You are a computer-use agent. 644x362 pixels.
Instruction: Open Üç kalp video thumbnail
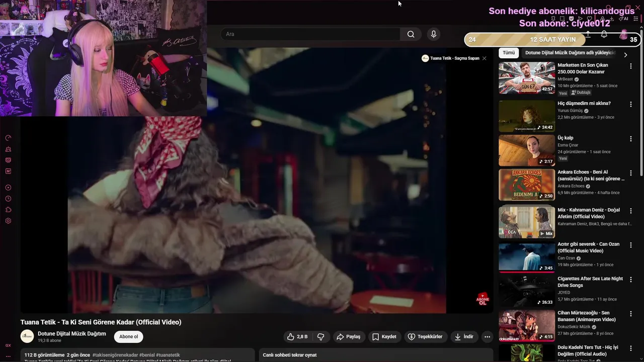[x=527, y=150]
